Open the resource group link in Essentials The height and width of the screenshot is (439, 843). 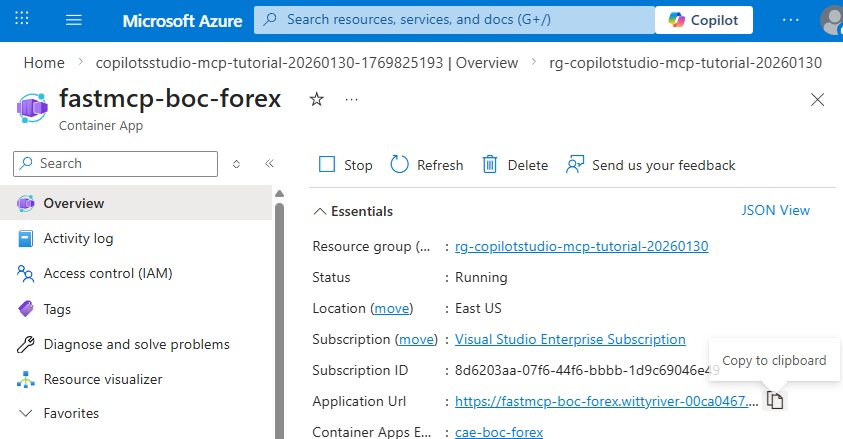pos(582,246)
